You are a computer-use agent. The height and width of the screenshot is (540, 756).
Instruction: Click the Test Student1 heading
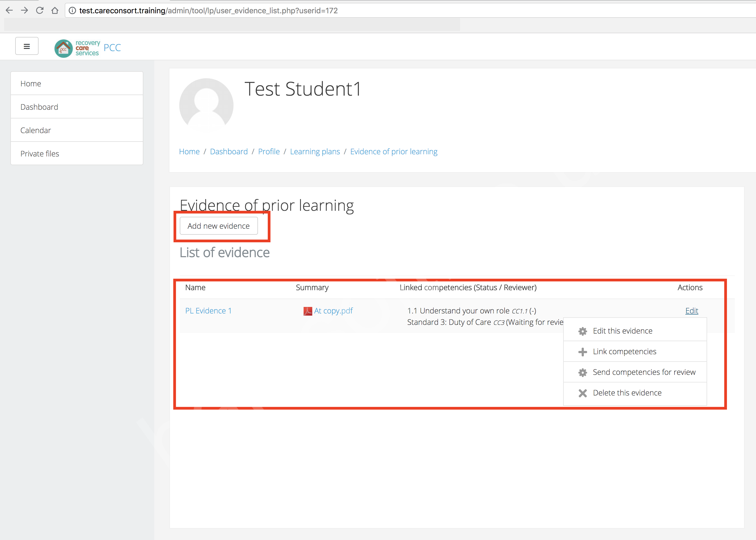tap(303, 89)
